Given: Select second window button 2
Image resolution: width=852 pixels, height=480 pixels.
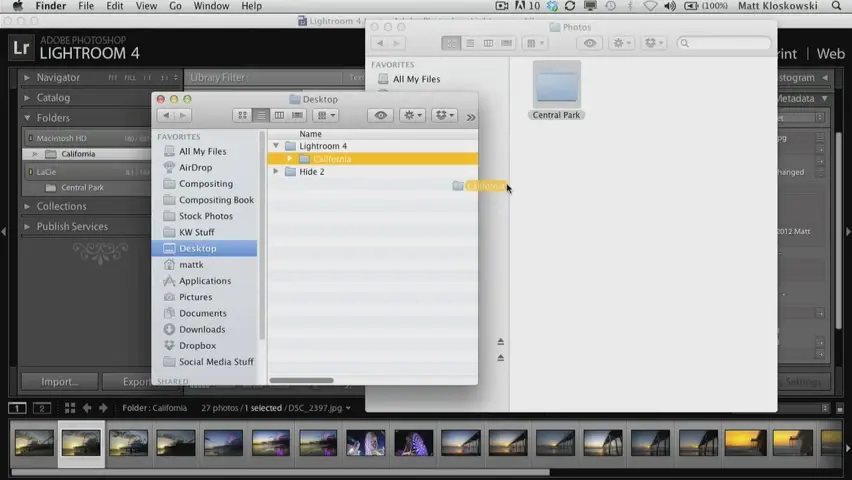Looking at the screenshot, I should point(42,408).
